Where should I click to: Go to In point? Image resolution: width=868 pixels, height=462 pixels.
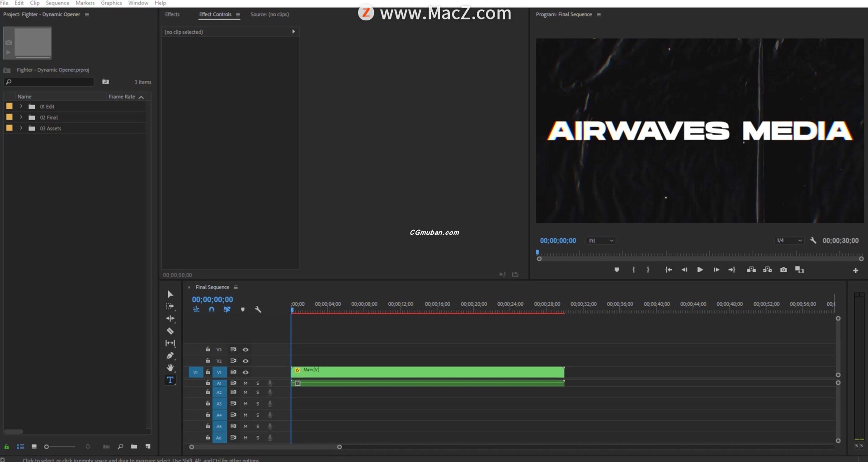pos(669,270)
